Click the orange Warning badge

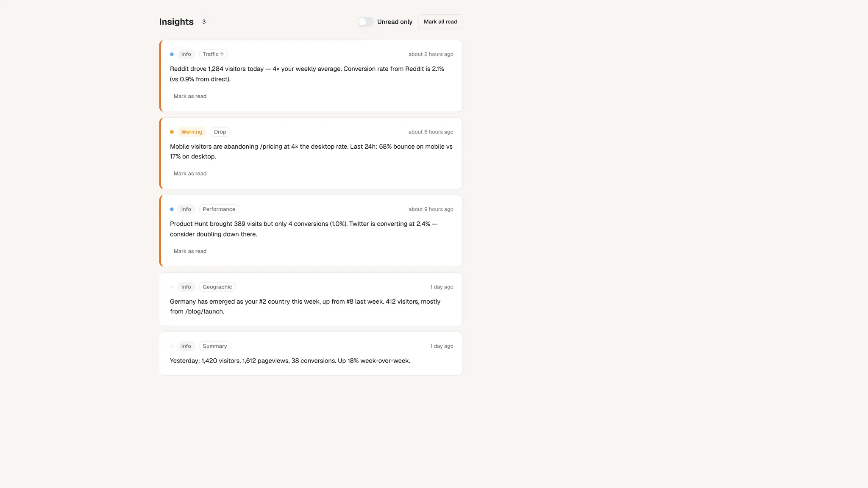(192, 132)
